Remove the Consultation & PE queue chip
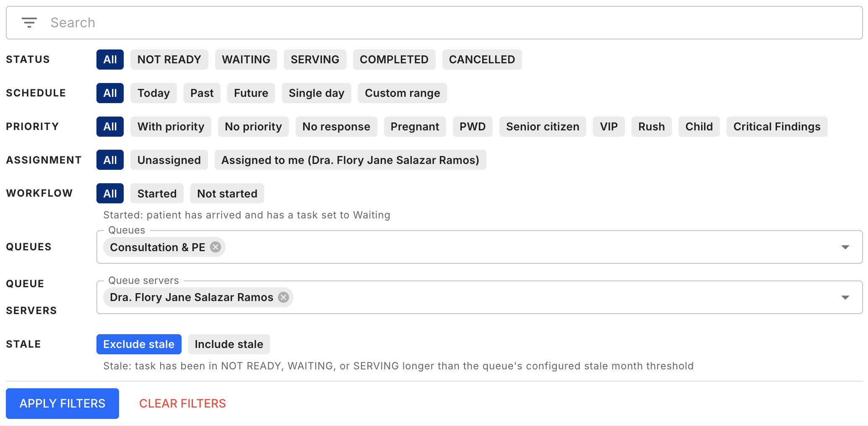 point(216,247)
